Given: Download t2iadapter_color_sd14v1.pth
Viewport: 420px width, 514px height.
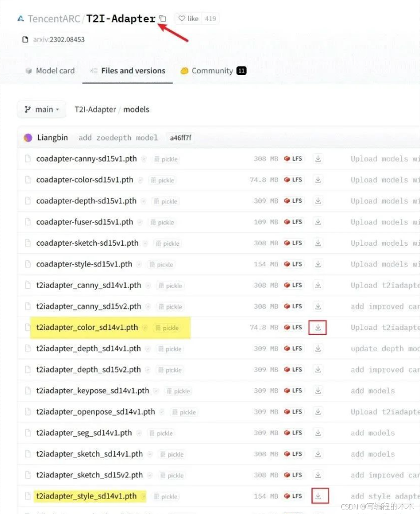Looking at the screenshot, I should 318,328.
